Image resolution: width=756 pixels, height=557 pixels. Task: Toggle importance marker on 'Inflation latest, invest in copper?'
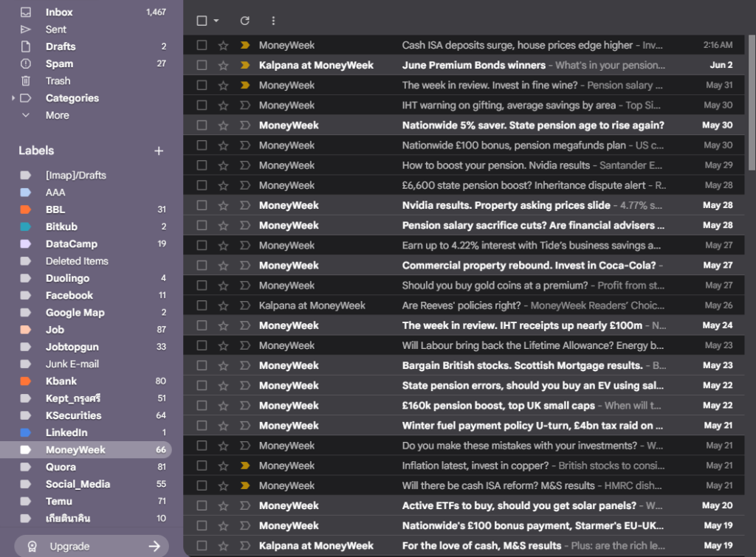pos(245,466)
